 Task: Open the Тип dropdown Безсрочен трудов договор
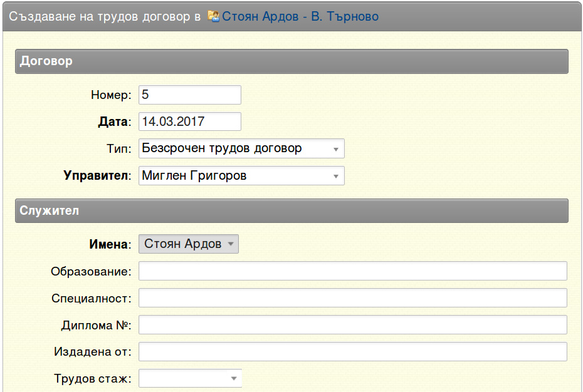241,148
